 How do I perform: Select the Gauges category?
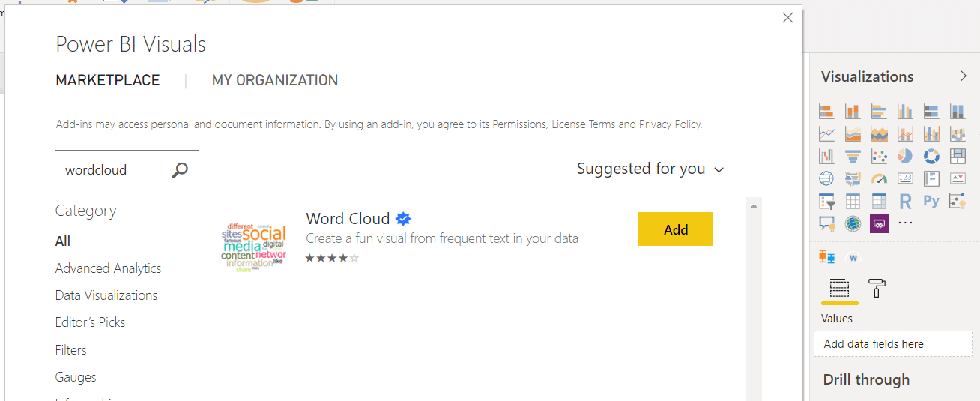[x=76, y=377]
